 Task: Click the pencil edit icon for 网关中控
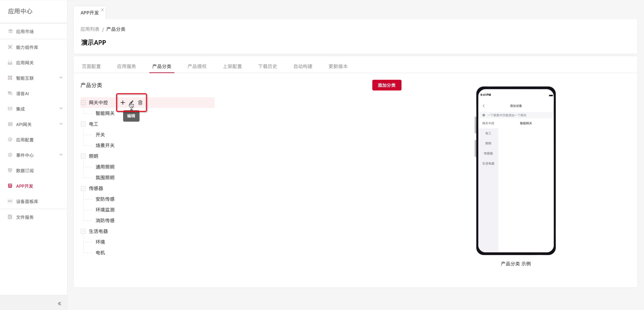click(131, 102)
